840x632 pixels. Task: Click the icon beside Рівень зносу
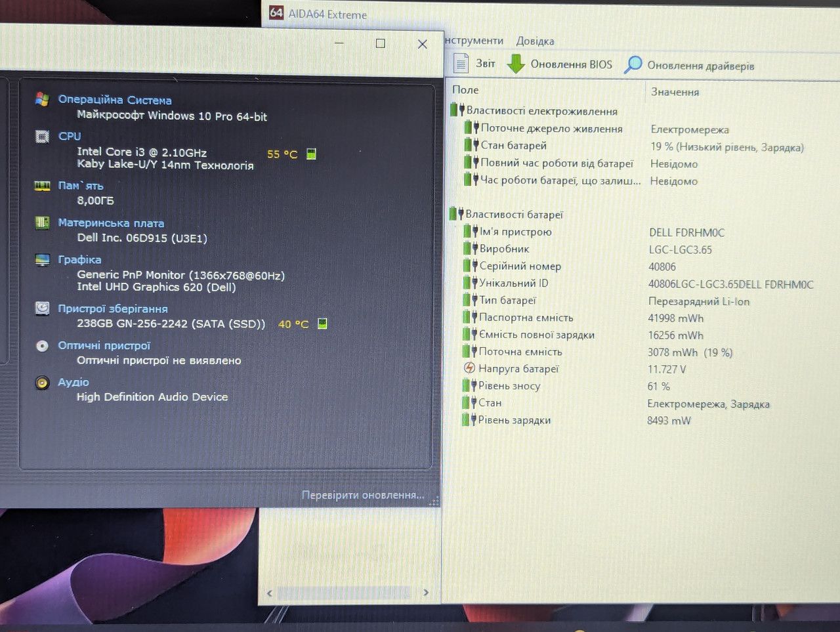pos(469,385)
